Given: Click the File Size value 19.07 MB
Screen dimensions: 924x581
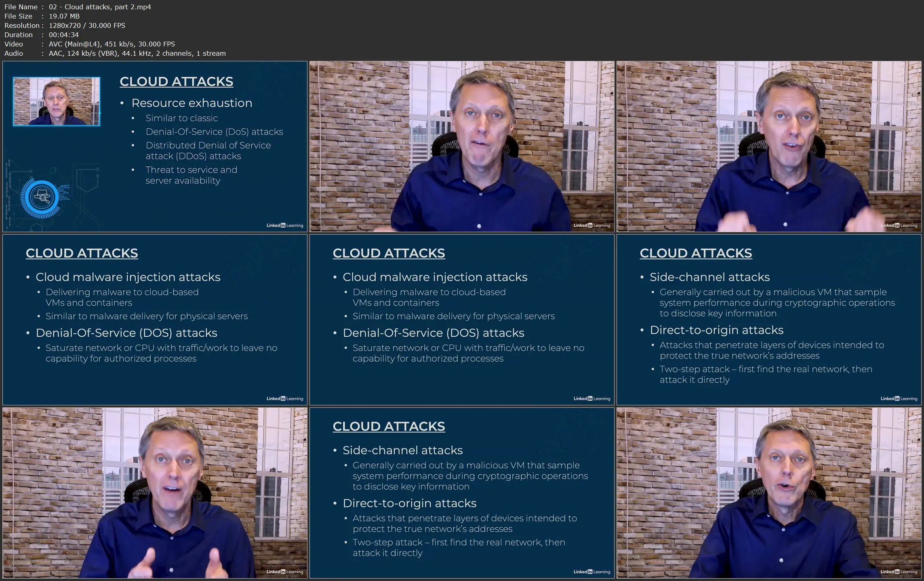Looking at the screenshot, I should coord(64,16).
